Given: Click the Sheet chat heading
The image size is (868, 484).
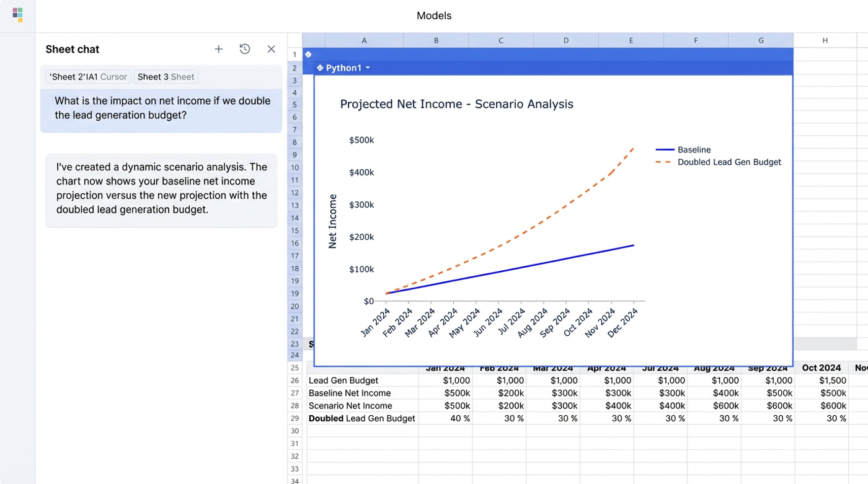Looking at the screenshot, I should click(73, 50).
